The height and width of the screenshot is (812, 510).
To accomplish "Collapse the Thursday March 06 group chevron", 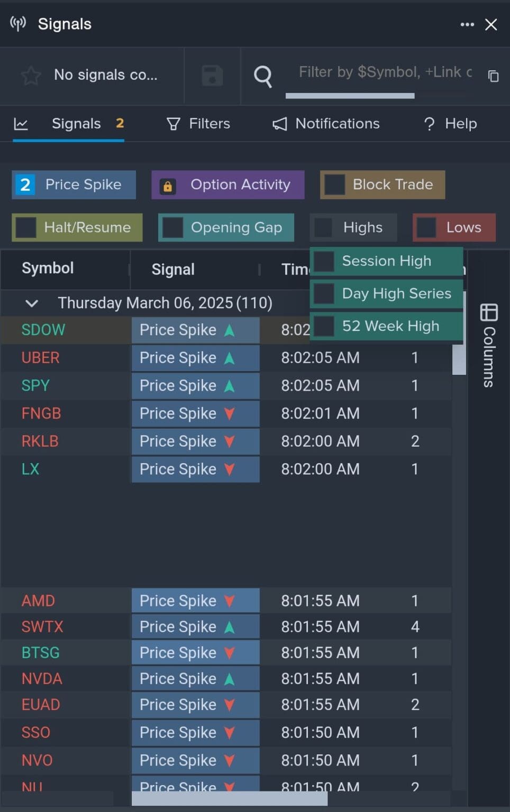I will pyautogui.click(x=31, y=303).
